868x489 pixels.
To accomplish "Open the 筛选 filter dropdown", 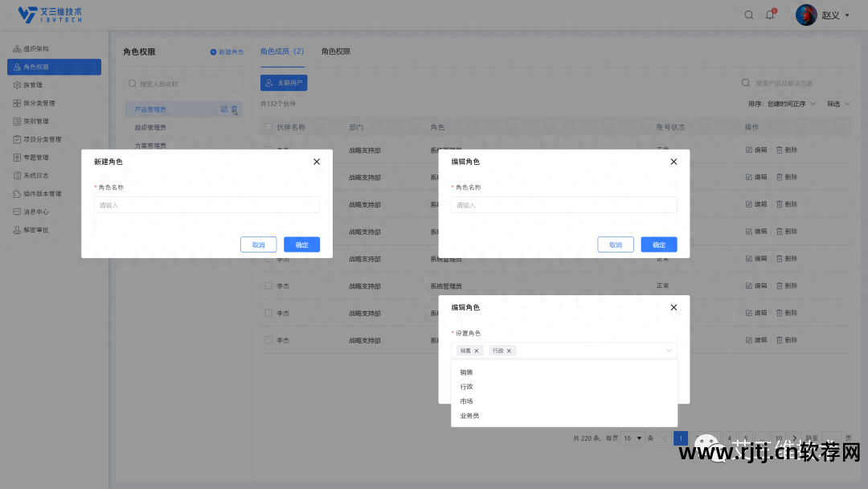I will coord(838,104).
